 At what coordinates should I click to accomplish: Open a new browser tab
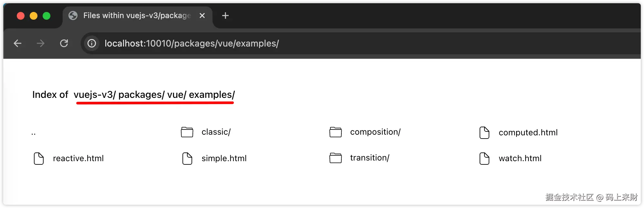coord(225,16)
